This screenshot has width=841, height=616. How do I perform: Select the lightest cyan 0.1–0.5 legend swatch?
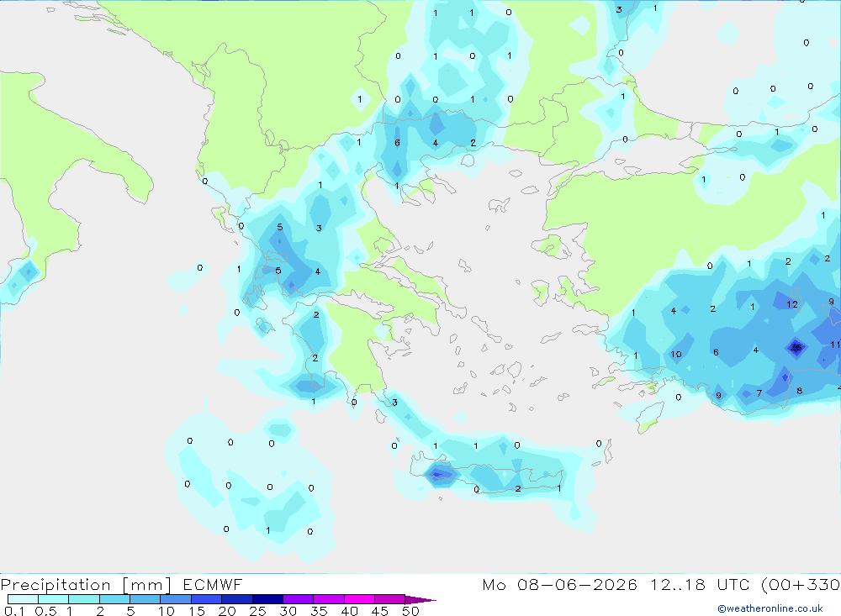pyautogui.click(x=23, y=599)
